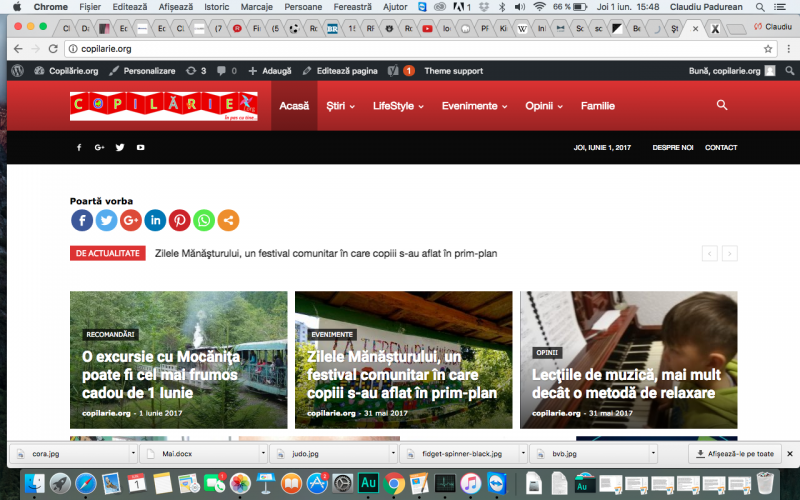Image resolution: width=800 pixels, height=500 pixels.
Task: Expand the Știri menu dropdown
Action: pyautogui.click(x=340, y=106)
